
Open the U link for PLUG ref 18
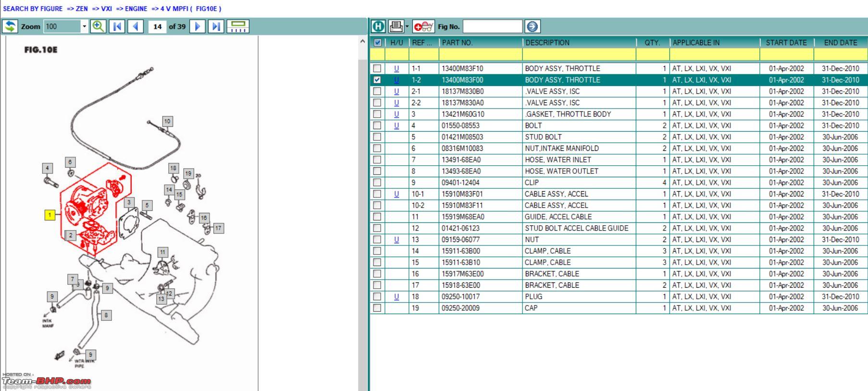pyautogui.click(x=397, y=296)
